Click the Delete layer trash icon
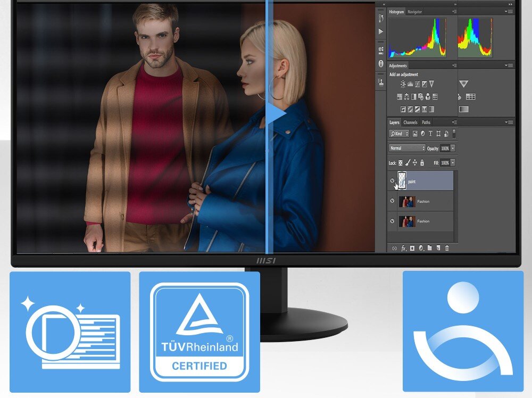The image size is (532, 398). [x=447, y=247]
